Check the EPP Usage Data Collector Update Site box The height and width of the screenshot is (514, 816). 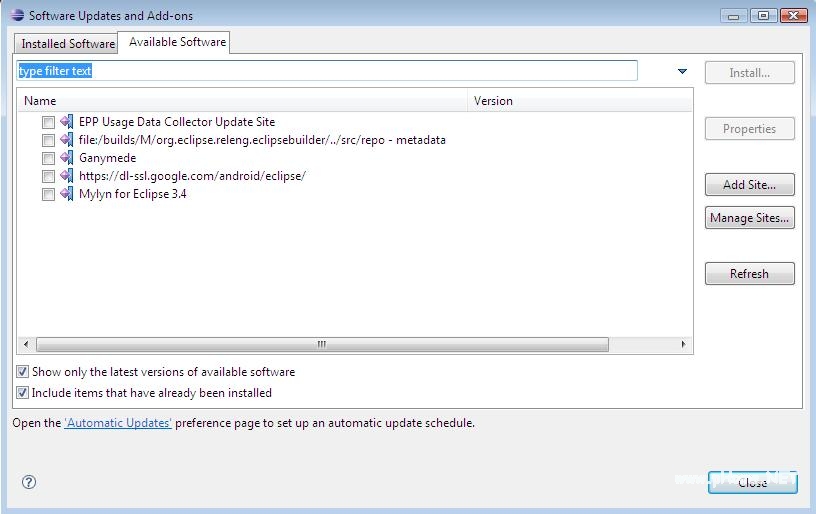[48, 122]
